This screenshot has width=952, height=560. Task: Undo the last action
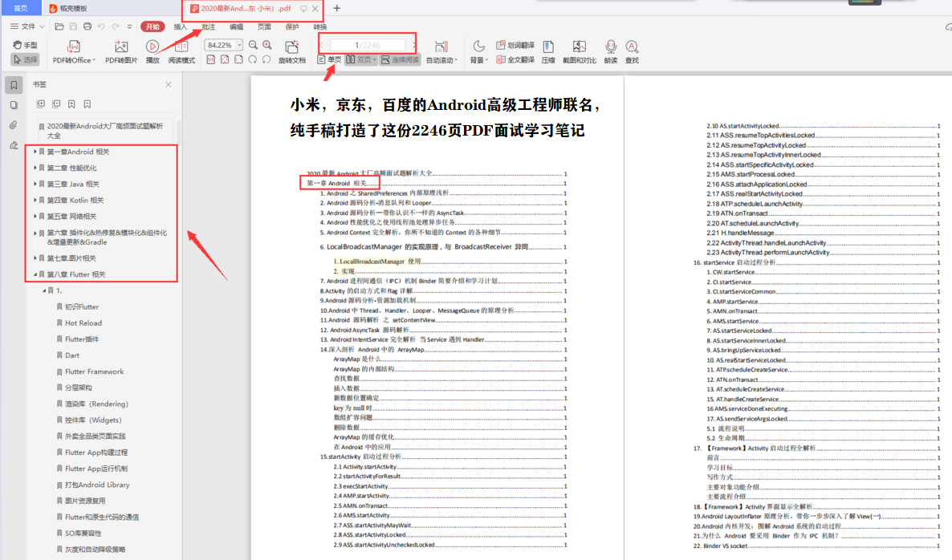click(101, 26)
